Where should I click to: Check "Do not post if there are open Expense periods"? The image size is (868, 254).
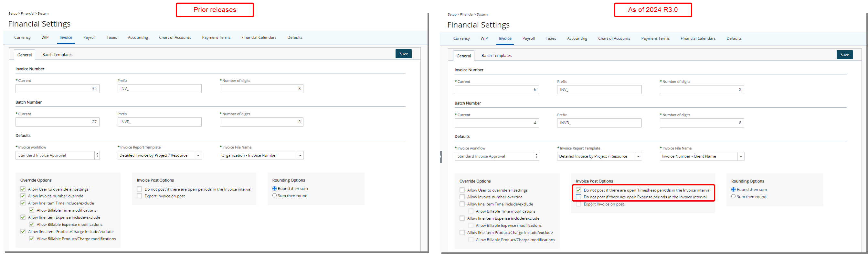pos(578,197)
